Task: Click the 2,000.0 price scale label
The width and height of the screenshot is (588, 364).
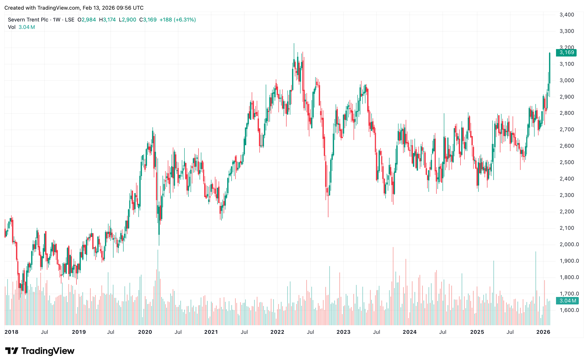Action: point(569,244)
